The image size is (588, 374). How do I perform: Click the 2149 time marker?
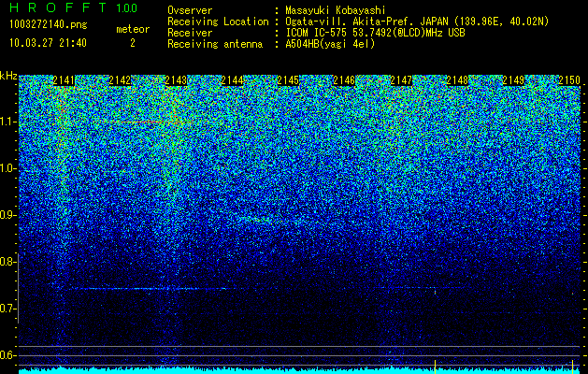point(513,80)
